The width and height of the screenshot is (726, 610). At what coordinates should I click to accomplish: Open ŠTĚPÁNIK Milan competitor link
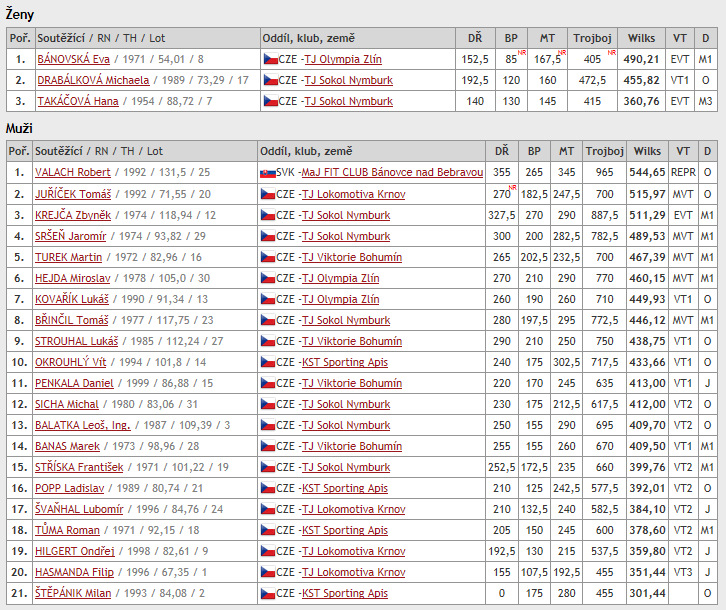pyautogui.click(x=73, y=593)
